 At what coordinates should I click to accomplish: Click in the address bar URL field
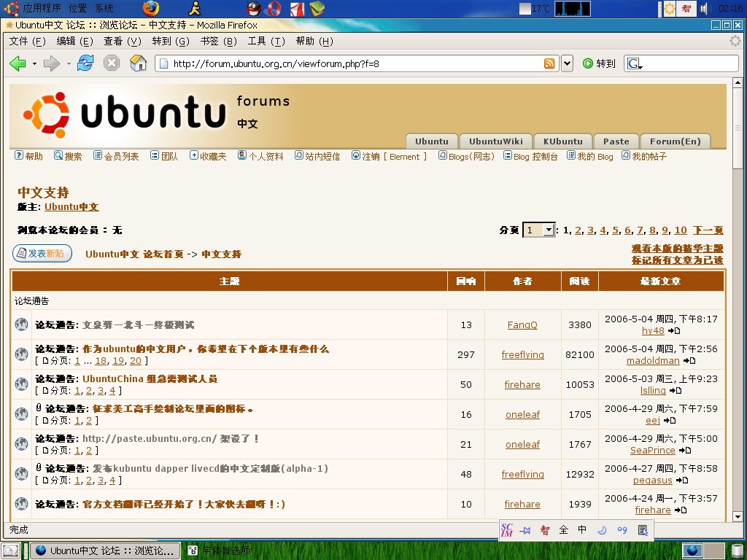click(x=356, y=64)
